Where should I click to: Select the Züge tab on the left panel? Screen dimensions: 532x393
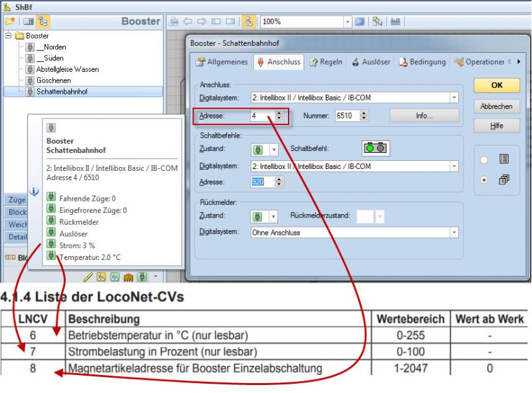coord(16,199)
